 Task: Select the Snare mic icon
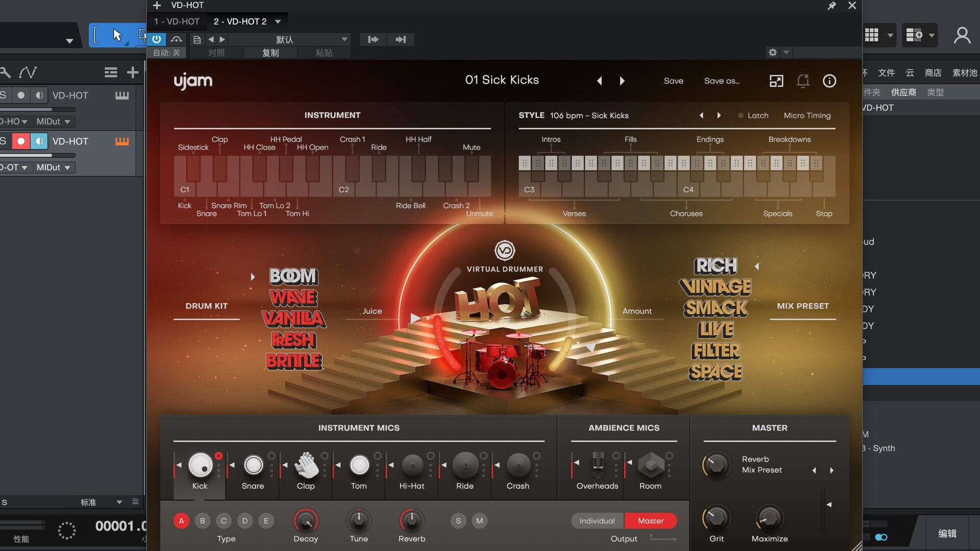point(253,465)
